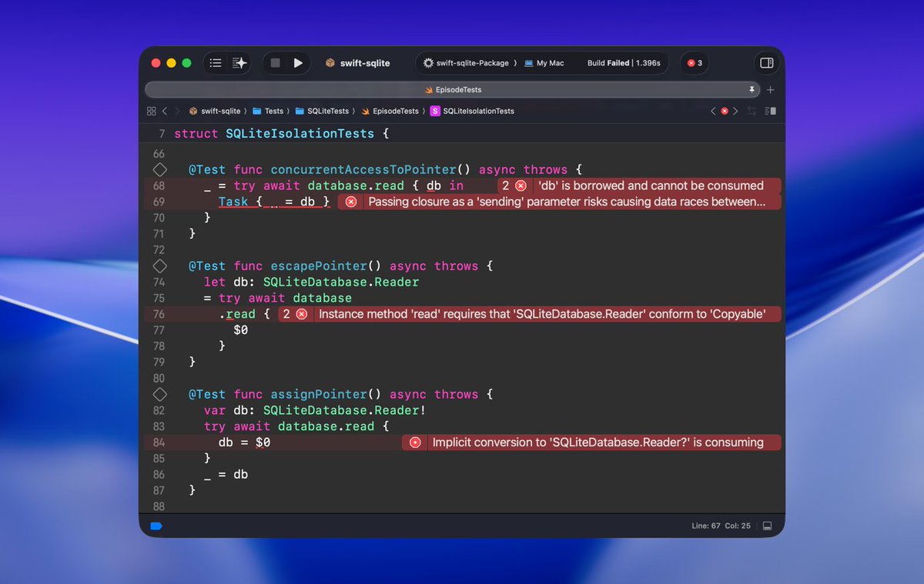Open the swift-sqlite breadcrumb item
Viewport: 924px width, 584px height.
[215, 111]
